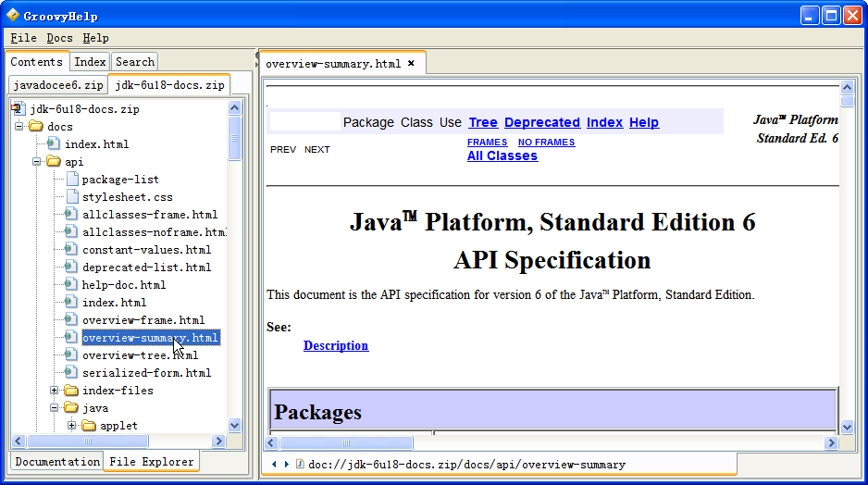Click the overview-tree.html page icon
The width and height of the screenshot is (868, 485).
pos(71,354)
